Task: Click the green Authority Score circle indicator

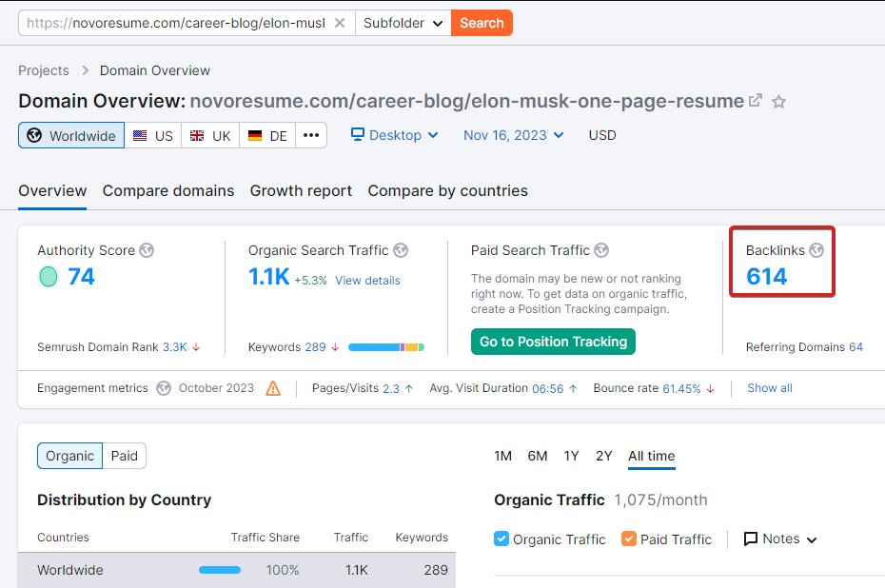Action: click(x=48, y=277)
